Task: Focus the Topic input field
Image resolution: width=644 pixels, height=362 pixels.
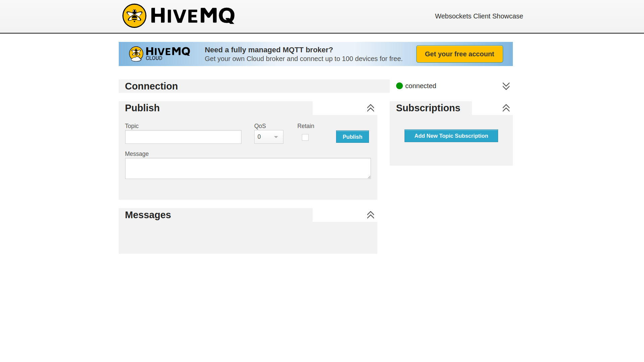Action: 183,137
